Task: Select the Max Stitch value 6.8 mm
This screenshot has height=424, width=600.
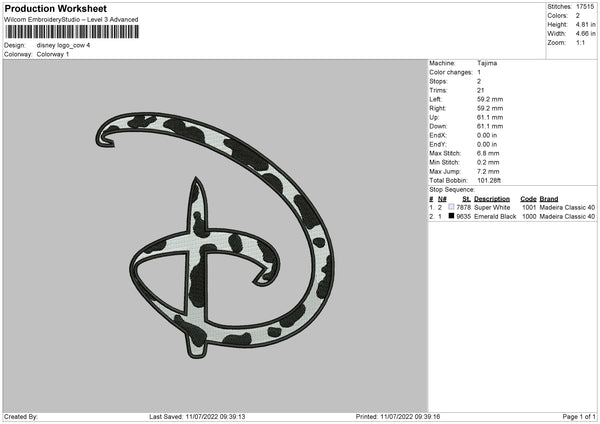Action: pyautogui.click(x=488, y=153)
